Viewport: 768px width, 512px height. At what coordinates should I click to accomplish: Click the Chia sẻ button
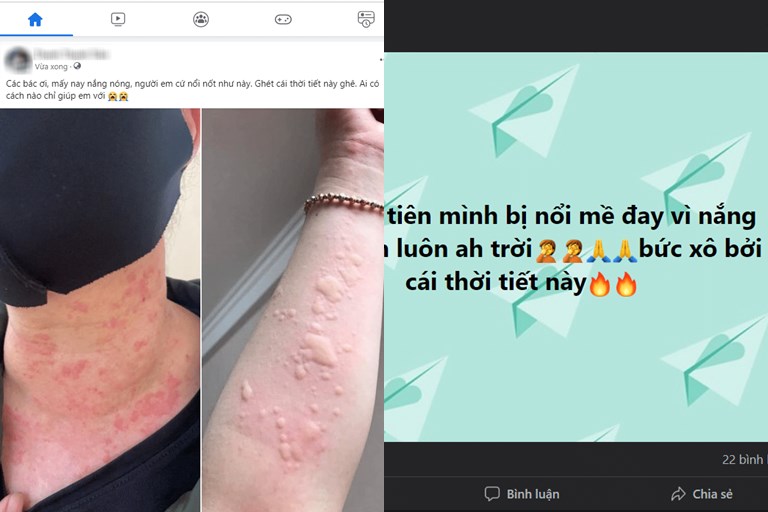(x=702, y=493)
